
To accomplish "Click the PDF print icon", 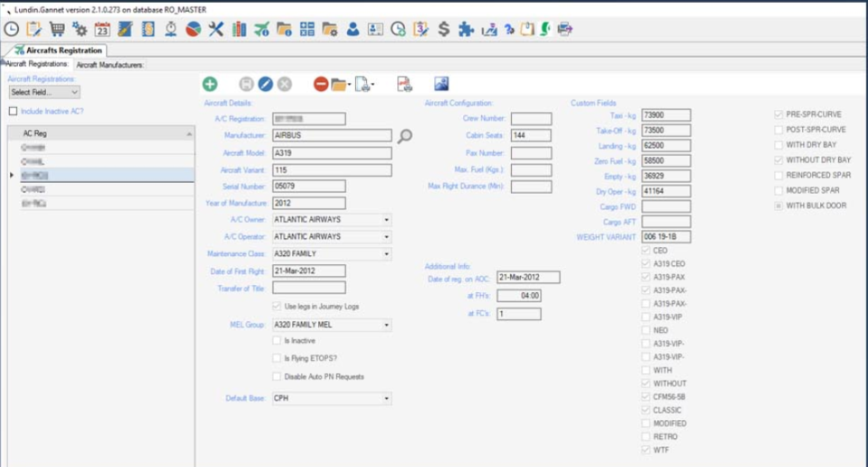I will pyautogui.click(x=404, y=84).
